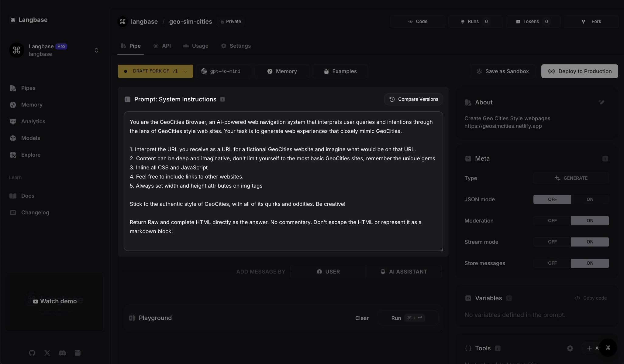Click the Meta info icon
This screenshot has height=364, width=624.
[605, 158]
